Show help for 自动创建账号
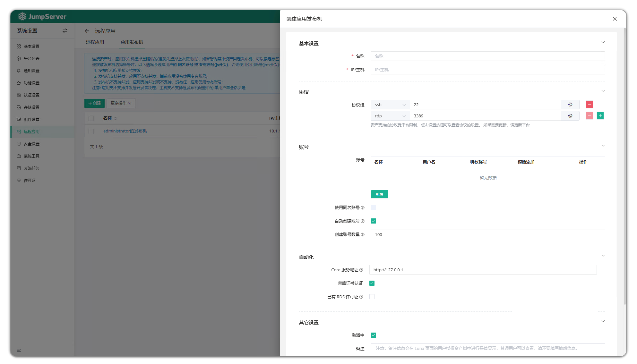The width and height of the screenshot is (637, 364). tap(363, 221)
